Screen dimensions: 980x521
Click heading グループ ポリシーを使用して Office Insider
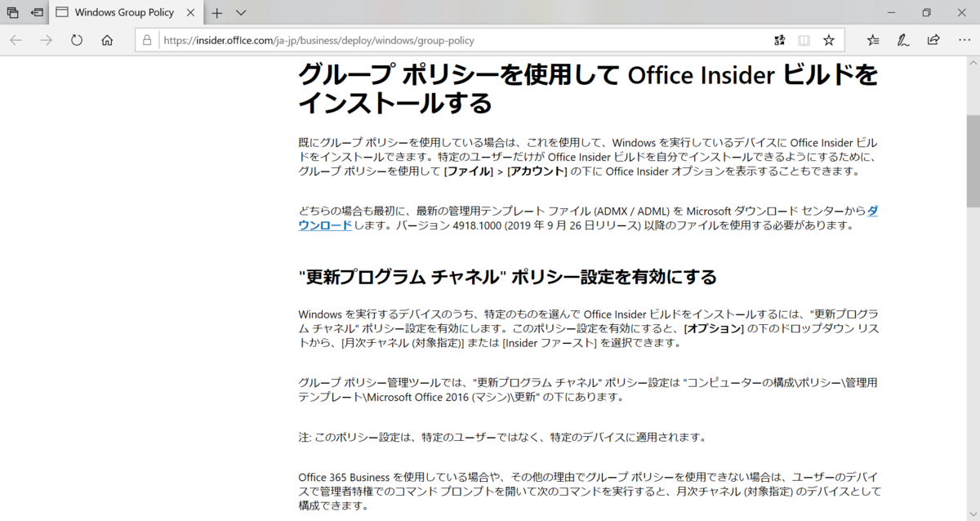click(588, 89)
